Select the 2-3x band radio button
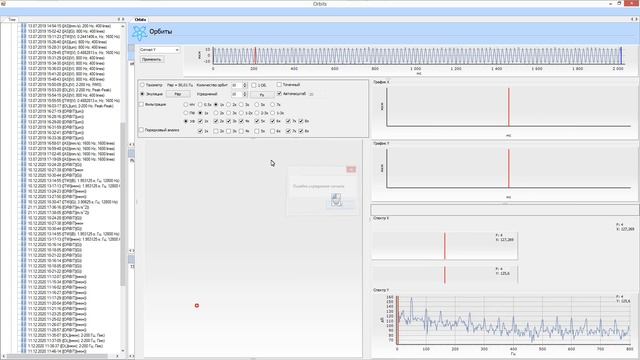640x360 pixels. [257, 113]
